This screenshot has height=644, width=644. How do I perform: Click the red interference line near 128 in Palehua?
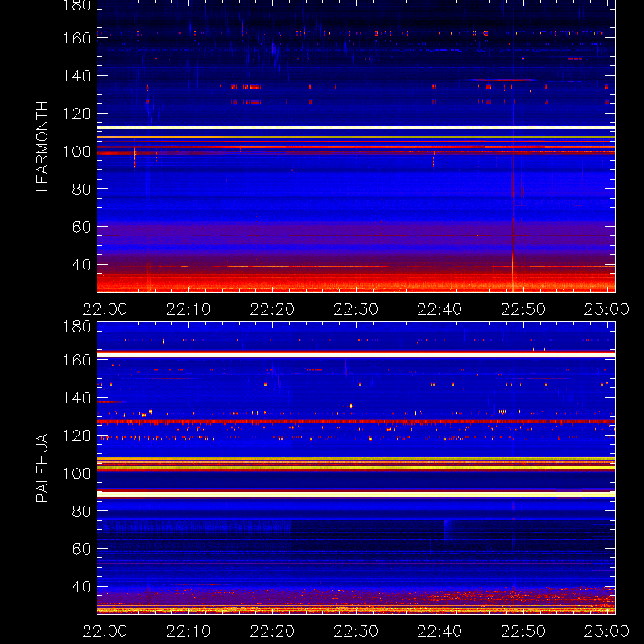356,421
